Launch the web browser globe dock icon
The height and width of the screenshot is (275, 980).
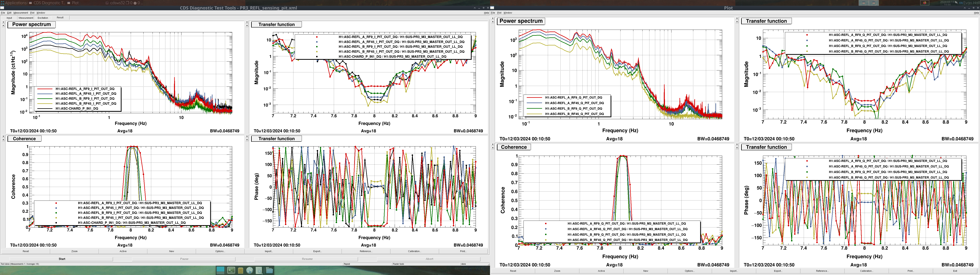[x=250, y=270]
